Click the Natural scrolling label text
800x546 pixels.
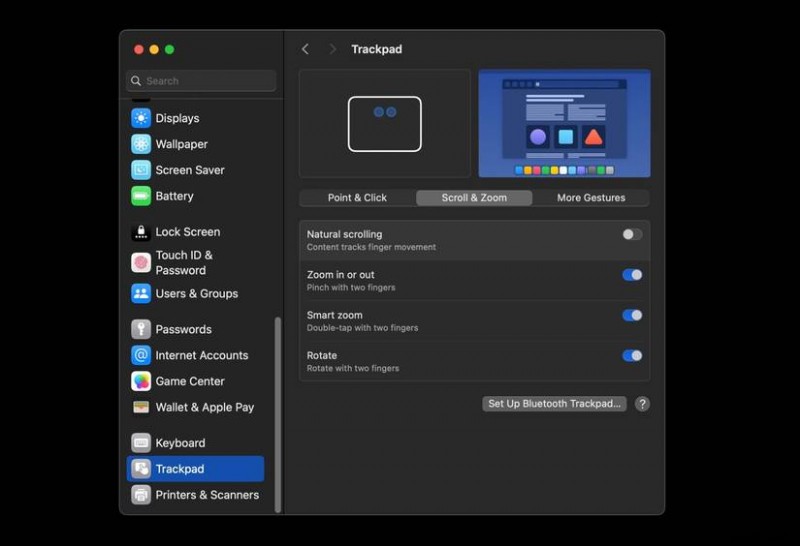[344, 234]
